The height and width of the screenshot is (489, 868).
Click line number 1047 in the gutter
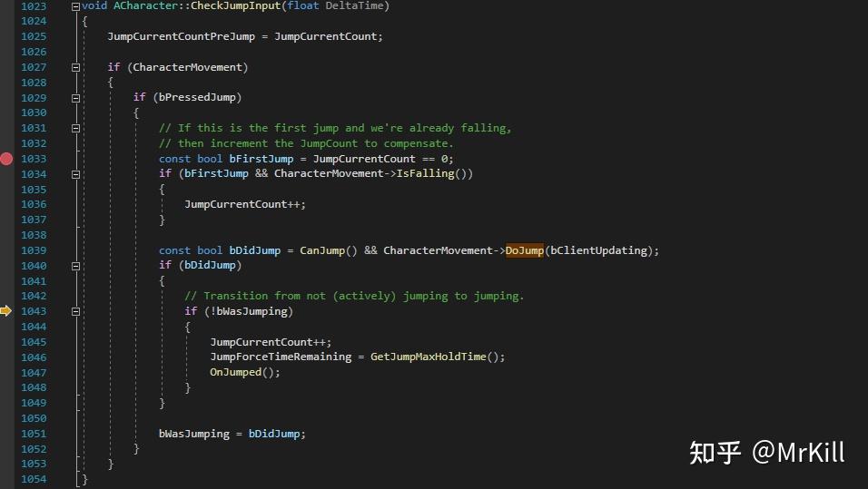click(x=34, y=373)
